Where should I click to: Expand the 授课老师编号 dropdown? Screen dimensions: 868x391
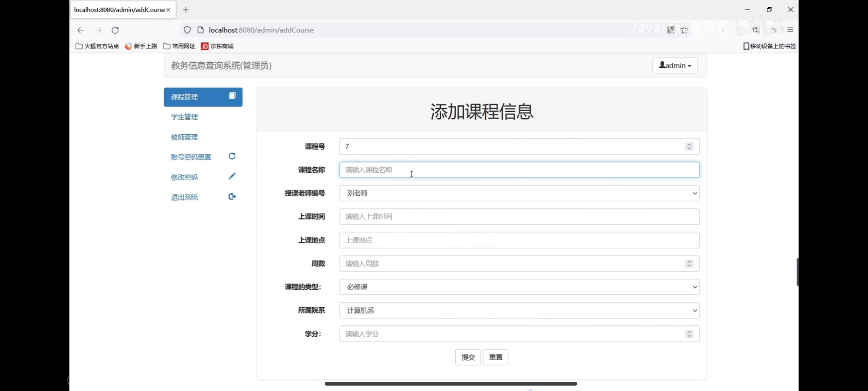519,193
